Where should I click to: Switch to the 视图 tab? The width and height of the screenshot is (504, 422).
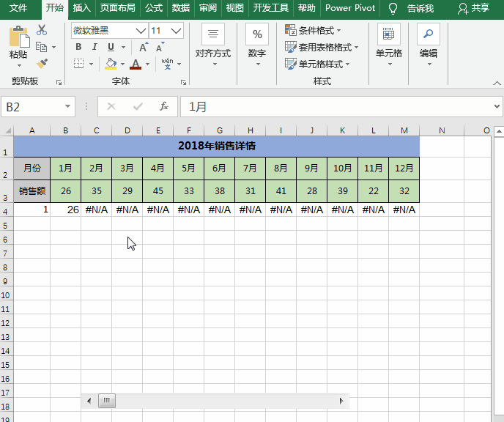234,8
